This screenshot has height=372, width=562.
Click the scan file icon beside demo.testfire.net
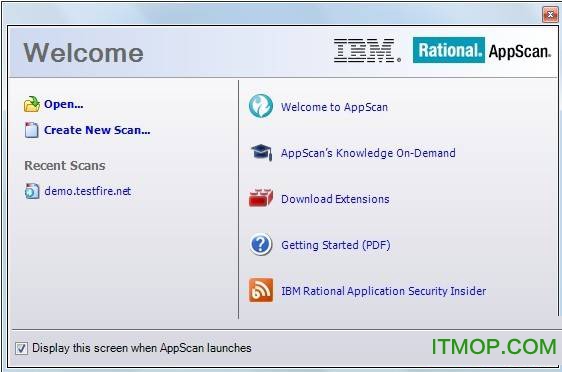pyautogui.click(x=32, y=191)
